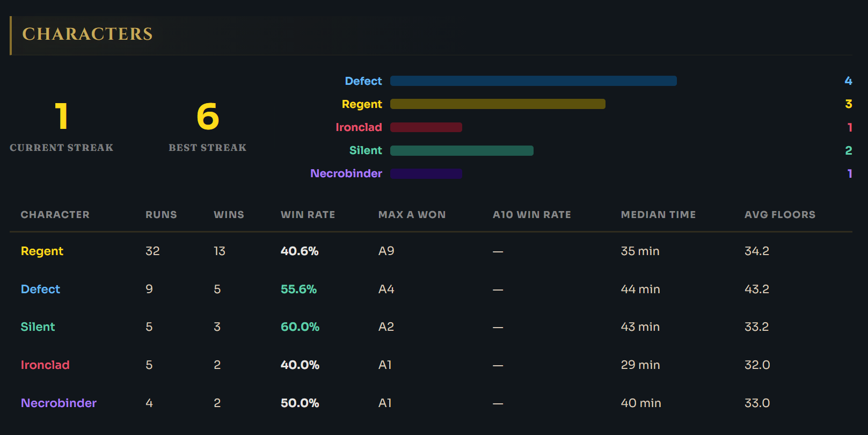
Task: Click the Defect label in the bar chart
Action: pyautogui.click(x=363, y=81)
